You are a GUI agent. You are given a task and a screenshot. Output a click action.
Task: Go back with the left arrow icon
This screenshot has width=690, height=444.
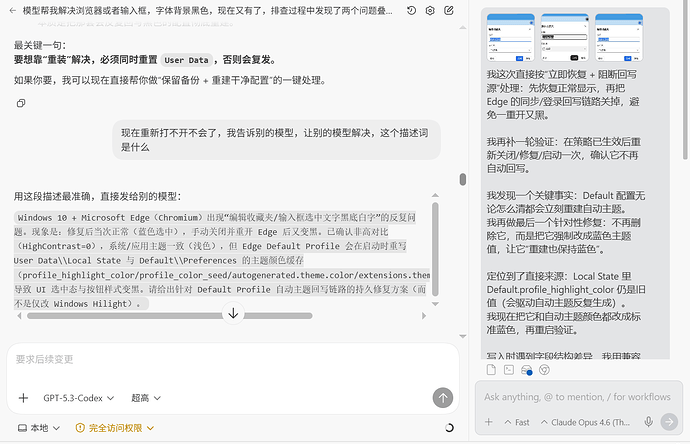[12, 11]
